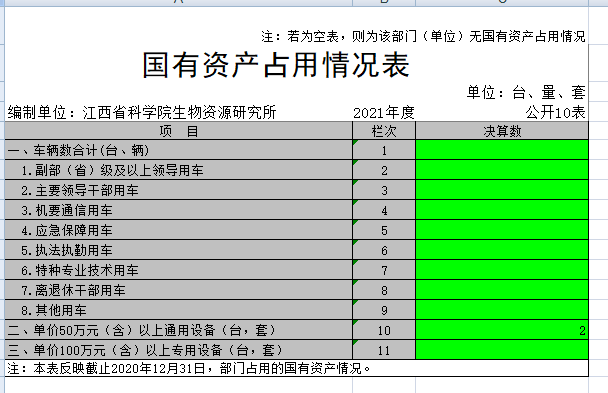Select the 2021年度 cell
The width and height of the screenshot is (608, 393).
pos(384,113)
